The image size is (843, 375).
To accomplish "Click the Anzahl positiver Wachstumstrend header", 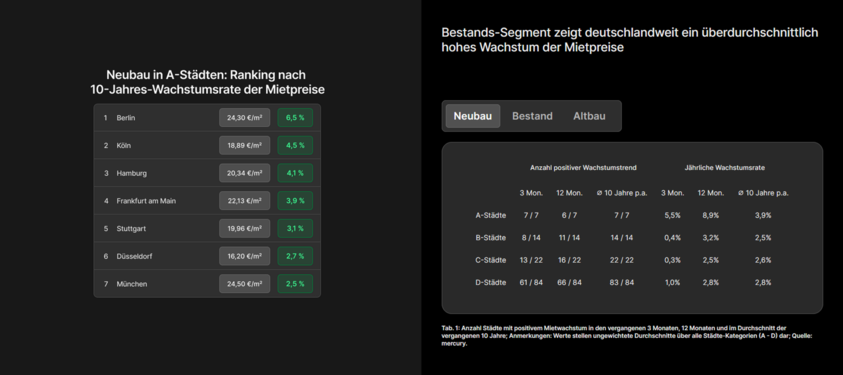I will tap(583, 168).
